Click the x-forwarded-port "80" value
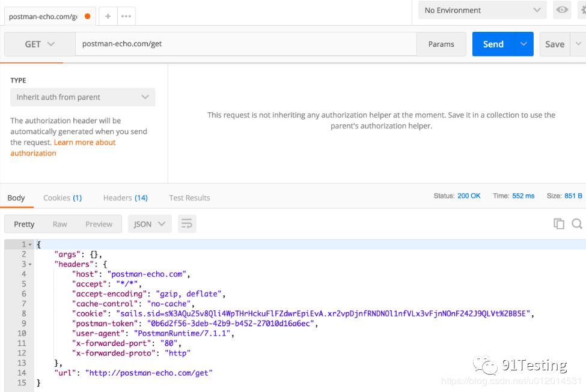 [169, 343]
